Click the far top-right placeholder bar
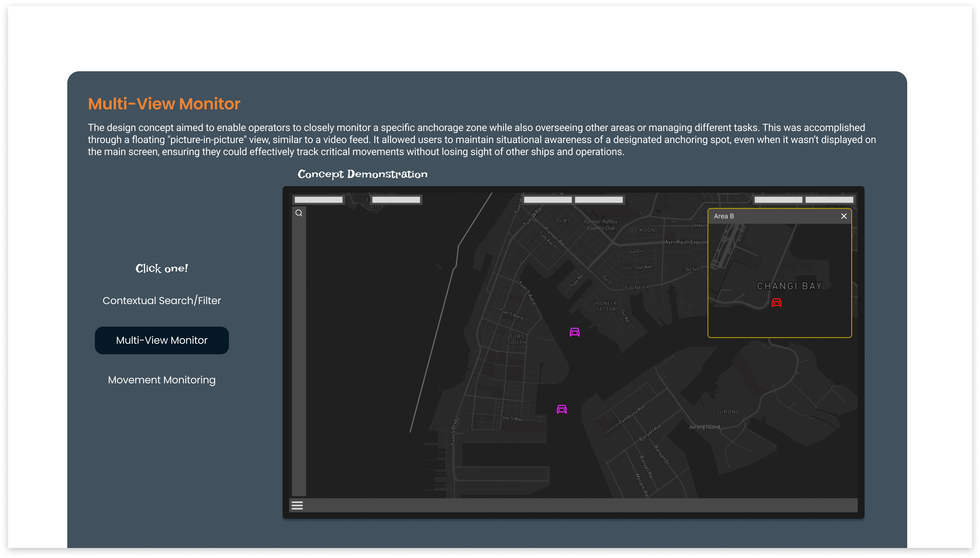Screen dimensions: 980x558 coord(829,200)
